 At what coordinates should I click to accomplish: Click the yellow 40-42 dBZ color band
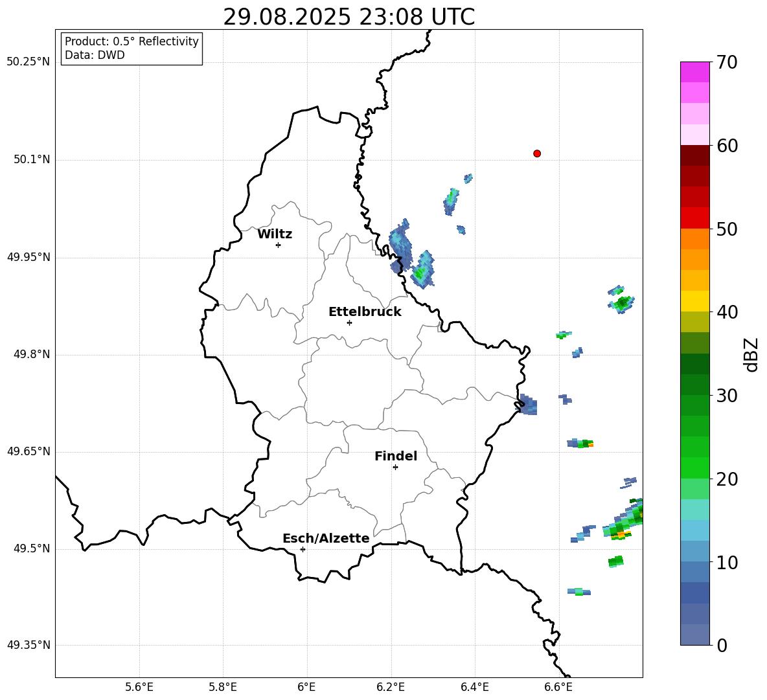pyautogui.click(x=694, y=301)
